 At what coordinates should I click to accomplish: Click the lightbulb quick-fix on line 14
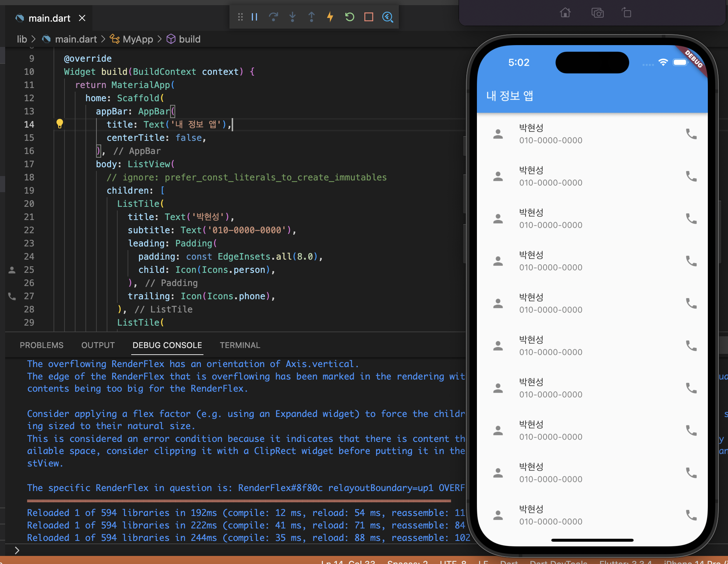pos(60,124)
